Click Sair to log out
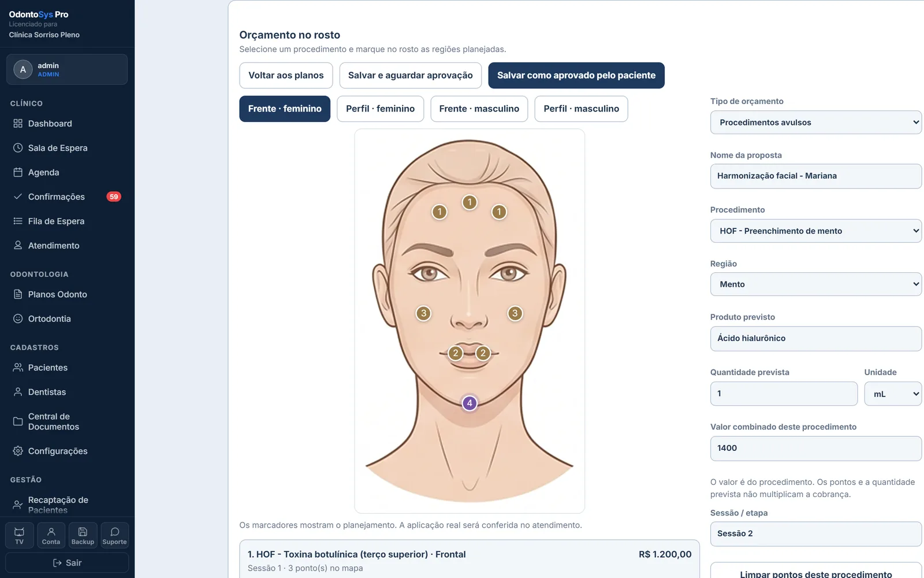924x578 pixels. [x=67, y=563]
